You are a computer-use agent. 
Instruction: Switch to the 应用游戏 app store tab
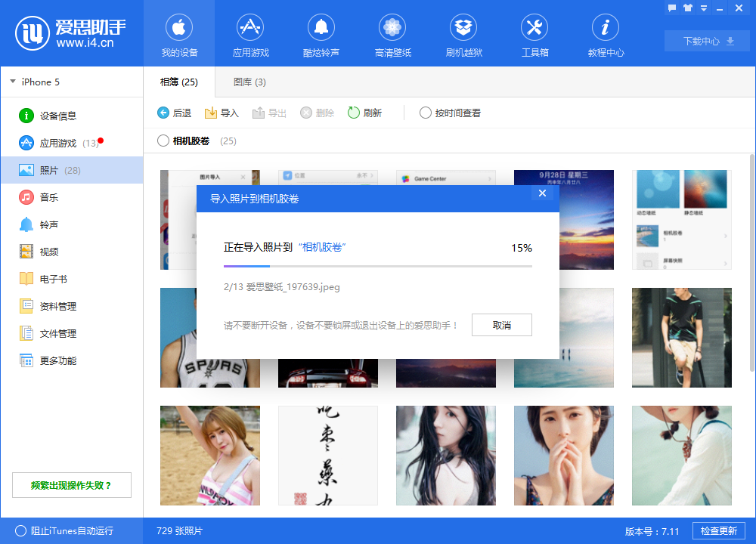(250, 35)
